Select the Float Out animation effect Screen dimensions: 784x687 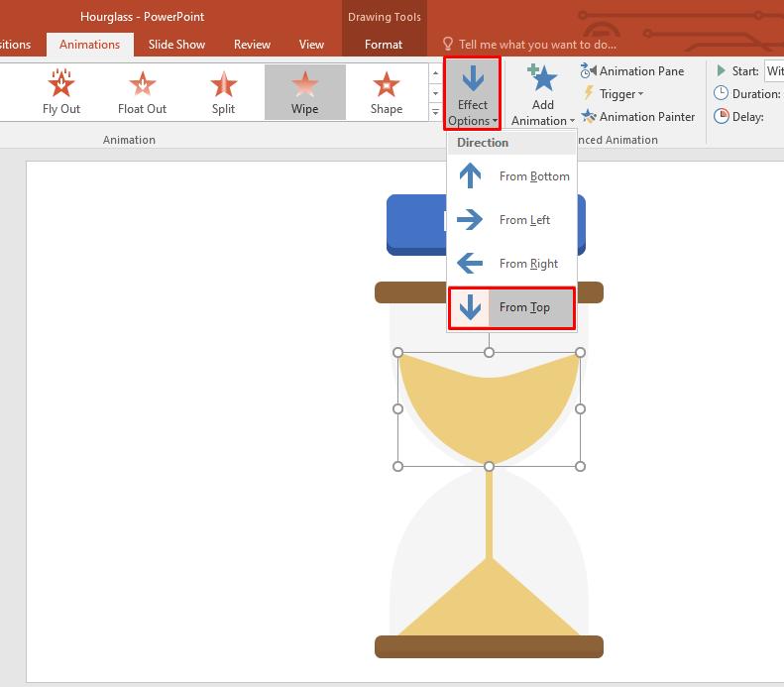(142, 92)
